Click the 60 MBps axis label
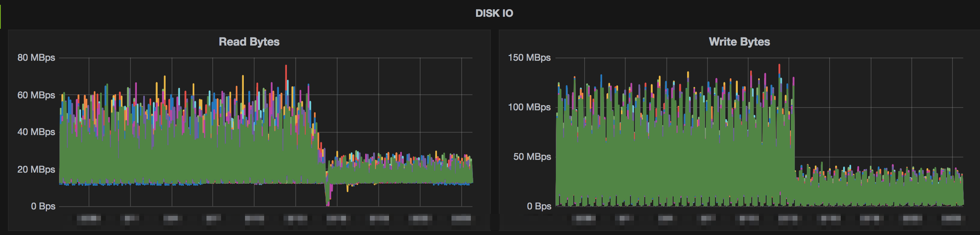980x235 pixels. [x=36, y=95]
